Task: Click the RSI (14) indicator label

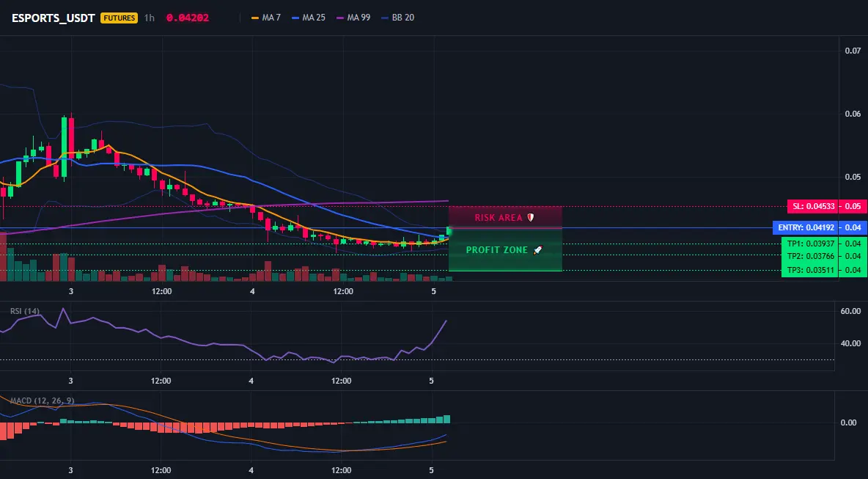Action: (x=25, y=311)
